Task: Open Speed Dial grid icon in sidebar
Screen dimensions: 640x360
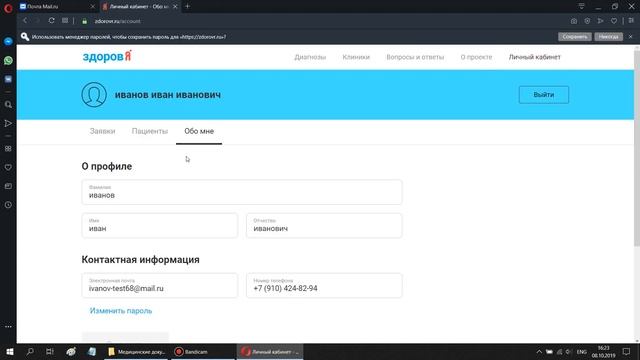Action: pyautogui.click(x=8, y=149)
